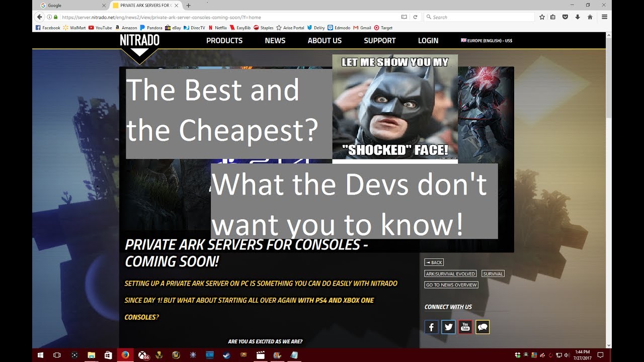Save page to Pocket icon
Screen dimensions: 644x362
pyautogui.click(x=565, y=17)
